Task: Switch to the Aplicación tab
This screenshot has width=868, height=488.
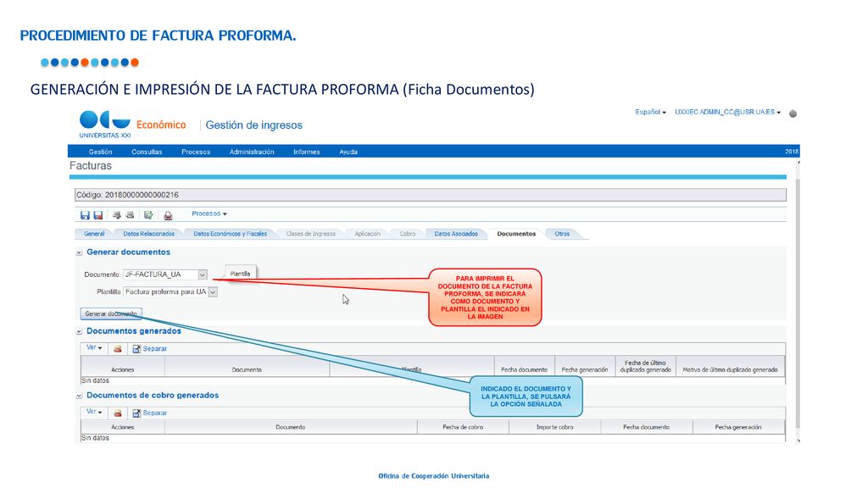Action: 368,234
